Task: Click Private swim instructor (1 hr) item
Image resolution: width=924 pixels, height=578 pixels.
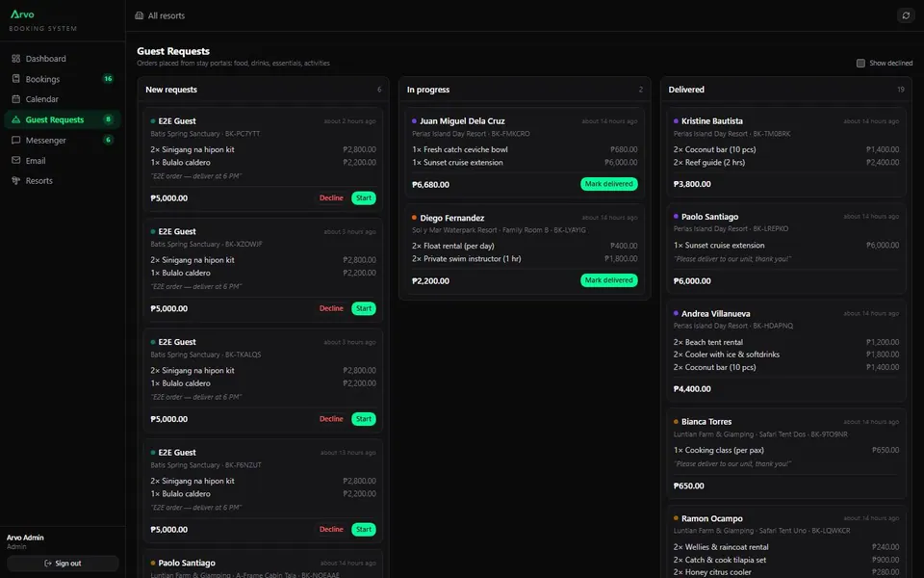Action: [467, 259]
